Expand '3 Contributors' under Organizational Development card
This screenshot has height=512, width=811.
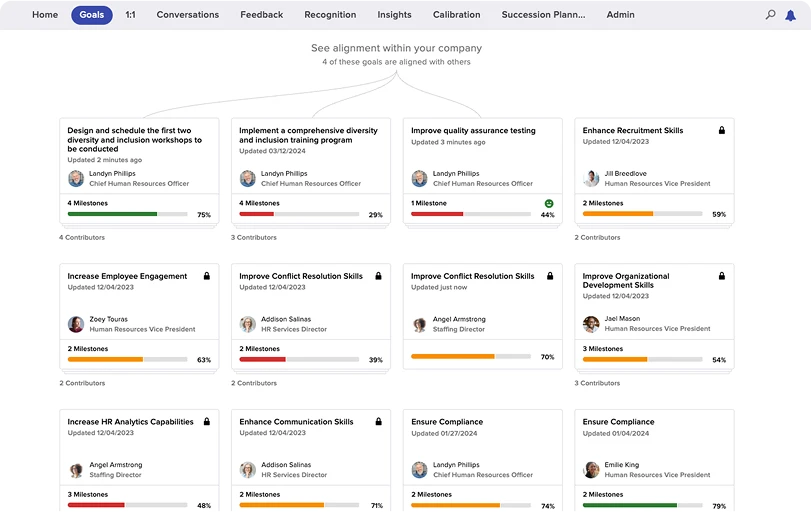[x=597, y=383]
